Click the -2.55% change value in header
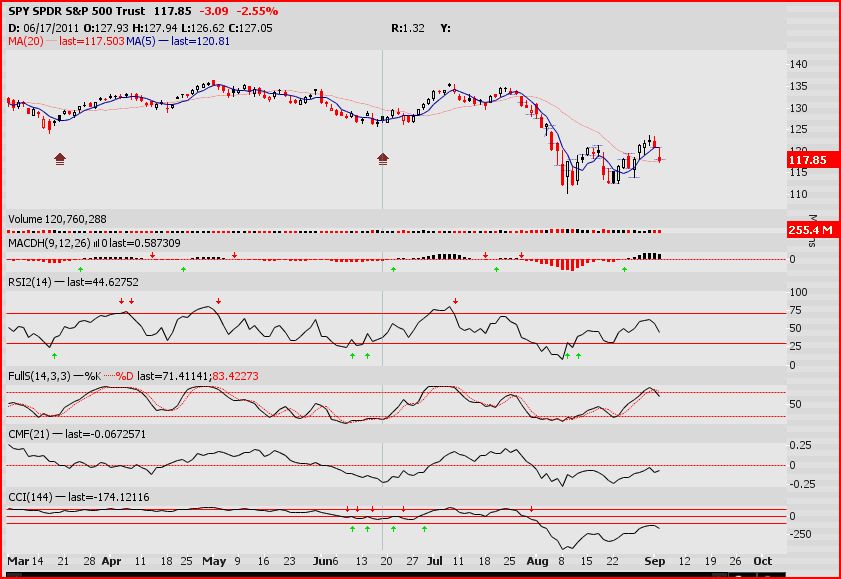This screenshot has height=579, width=841. [257, 11]
